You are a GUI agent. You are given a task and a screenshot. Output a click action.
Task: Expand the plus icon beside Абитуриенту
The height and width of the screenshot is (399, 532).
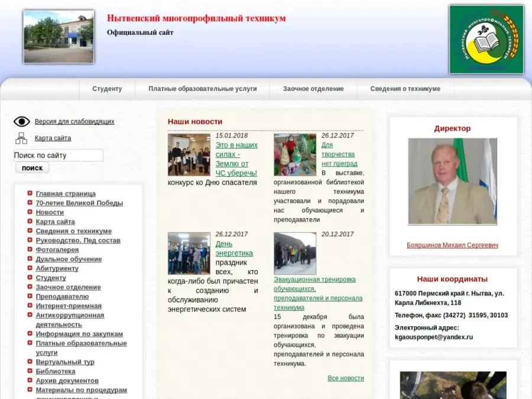pos(30,268)
